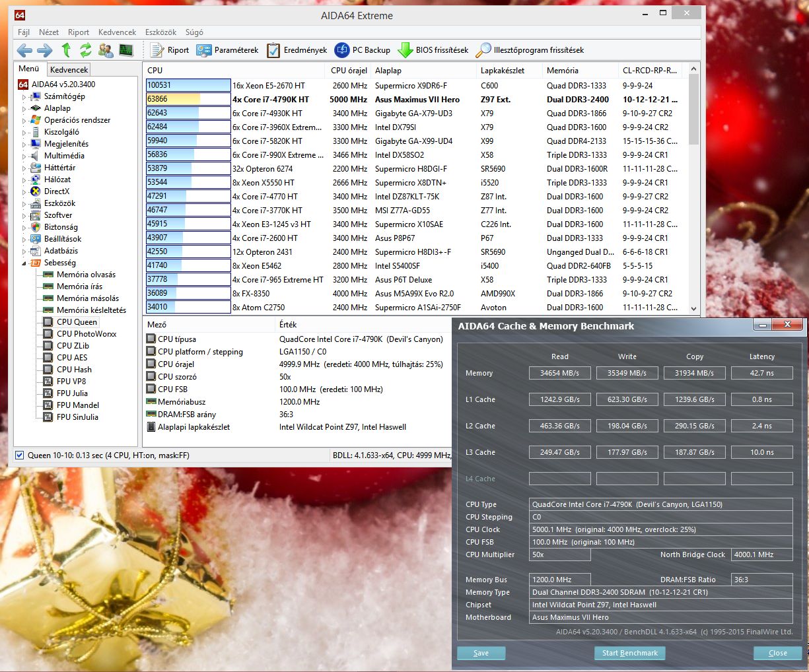Open the Paraméterek toolbar button
This screenshot has height=672, width=809.
click(227, 50)
